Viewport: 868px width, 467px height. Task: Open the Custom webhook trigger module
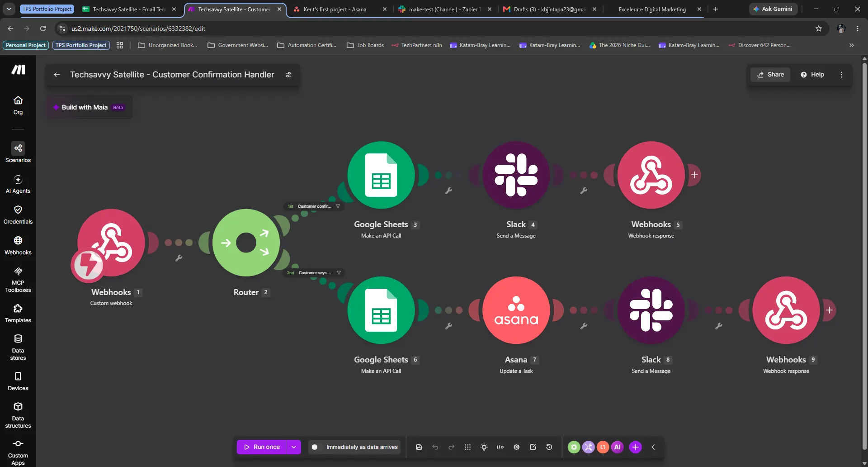[111, 243]
